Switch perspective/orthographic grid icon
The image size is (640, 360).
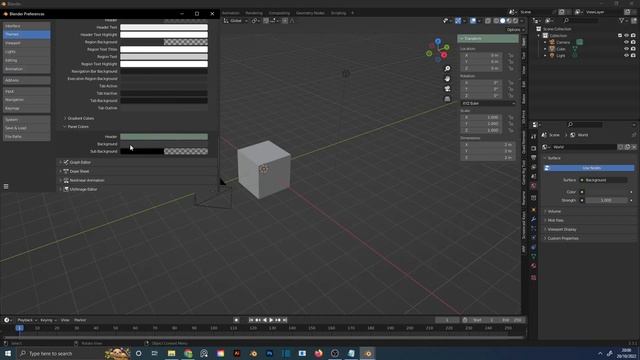click(447, 99)
